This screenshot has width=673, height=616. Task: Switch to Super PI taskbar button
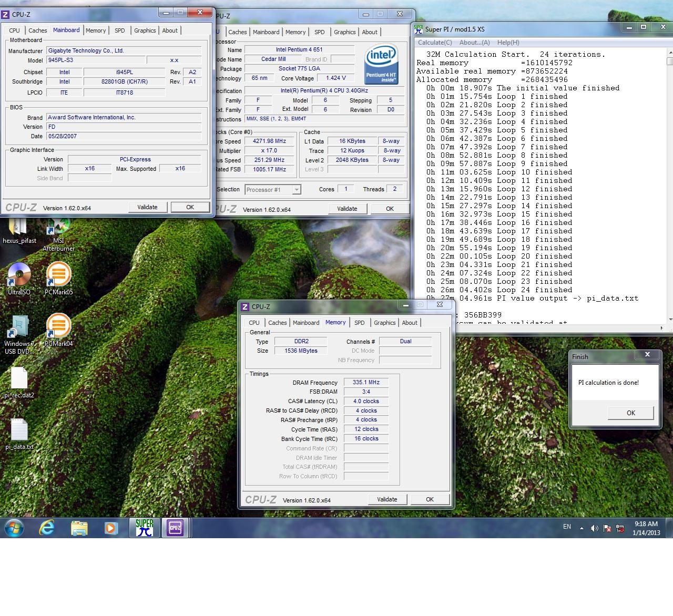tap(144, 528)
